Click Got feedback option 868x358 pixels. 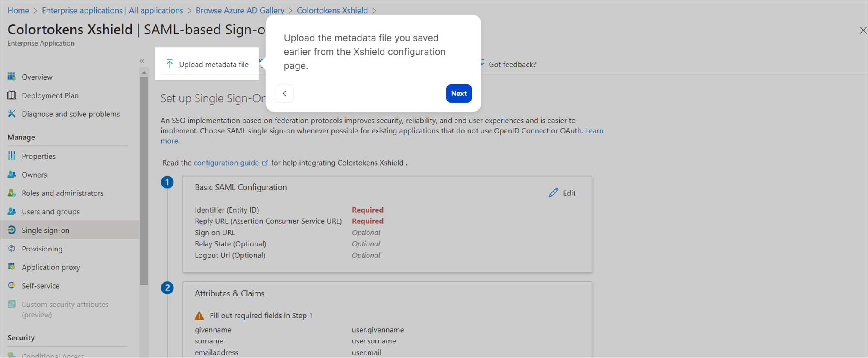click(513, 64)
